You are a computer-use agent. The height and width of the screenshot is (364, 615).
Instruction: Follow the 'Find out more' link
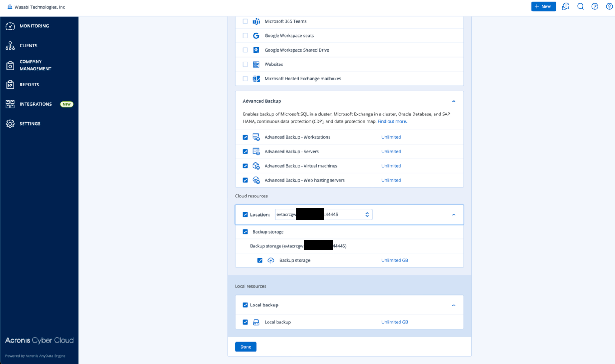[x=392, y=121]
